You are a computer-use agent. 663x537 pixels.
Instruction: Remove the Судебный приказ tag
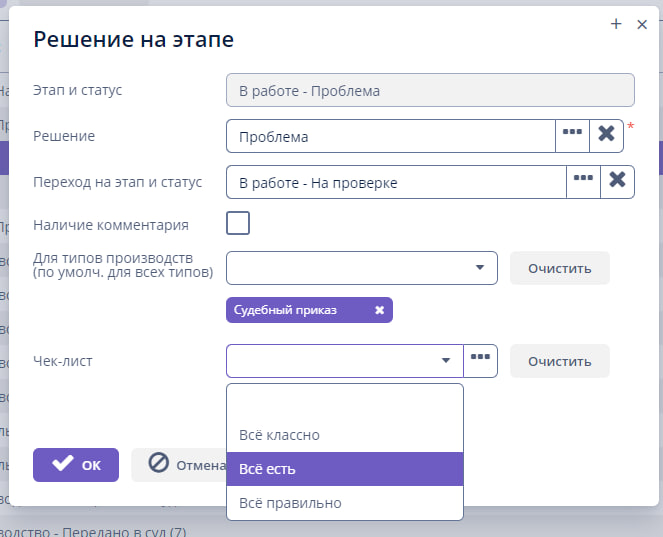(379, 310)
